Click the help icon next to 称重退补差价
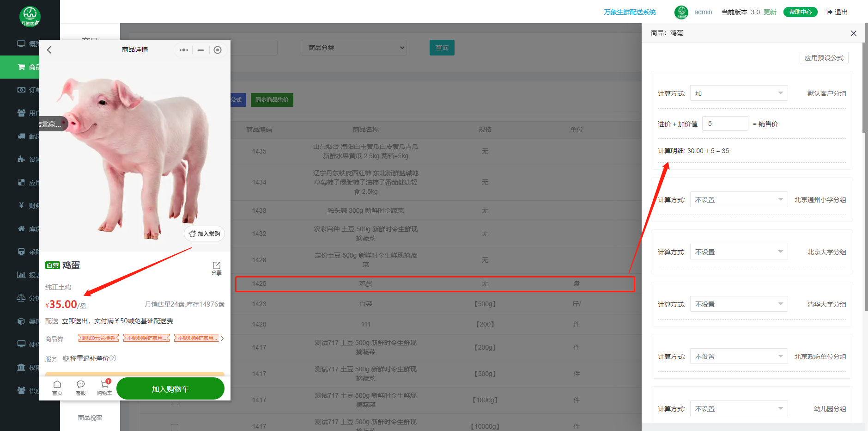 point(113,358)
